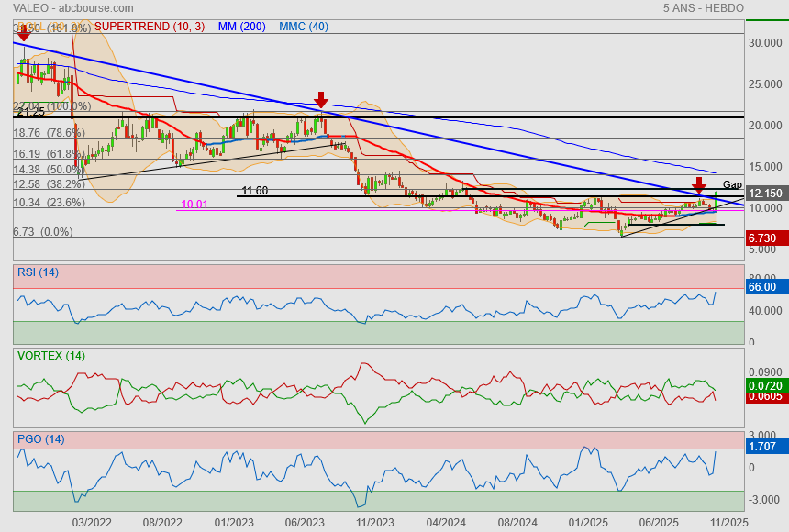Select the MM (200) moving average label
789x532 pixels.
click(241, 27)
